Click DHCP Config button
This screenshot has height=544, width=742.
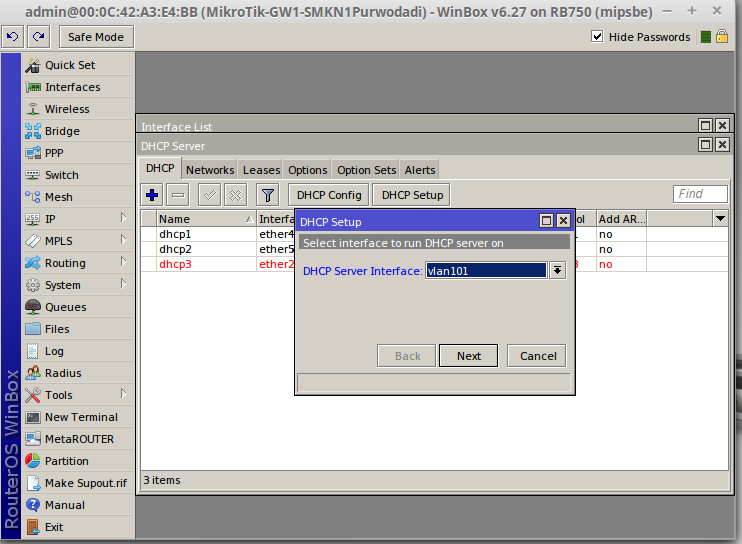(x=329, y=195)
